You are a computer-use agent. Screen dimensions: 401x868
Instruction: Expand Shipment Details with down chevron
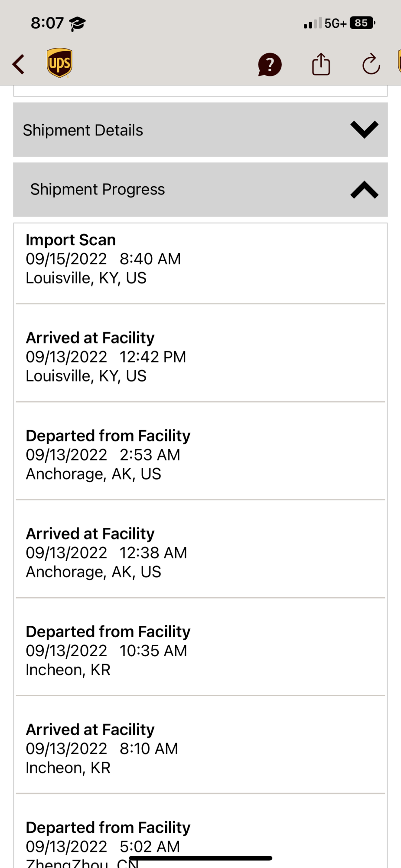tap(364, 130)
